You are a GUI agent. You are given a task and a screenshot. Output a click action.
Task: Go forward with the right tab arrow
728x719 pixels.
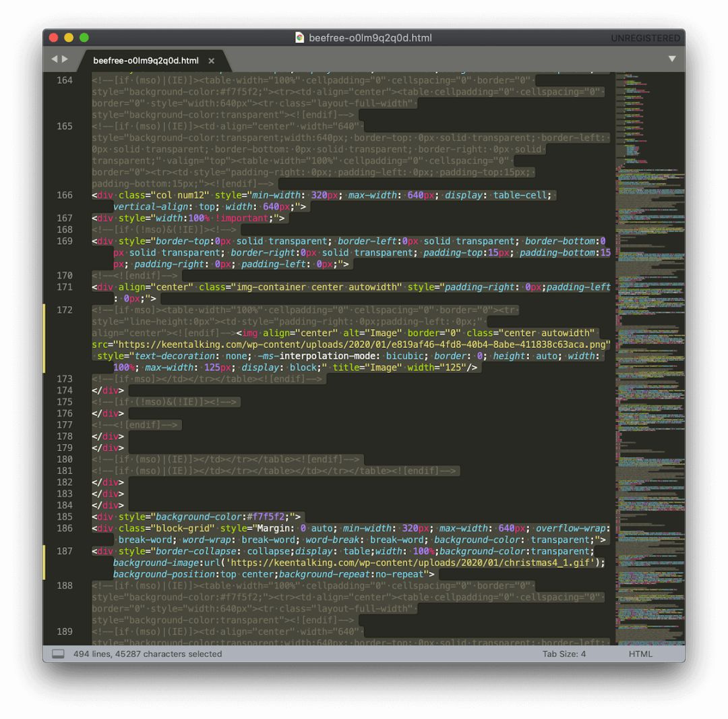(65, 59)
